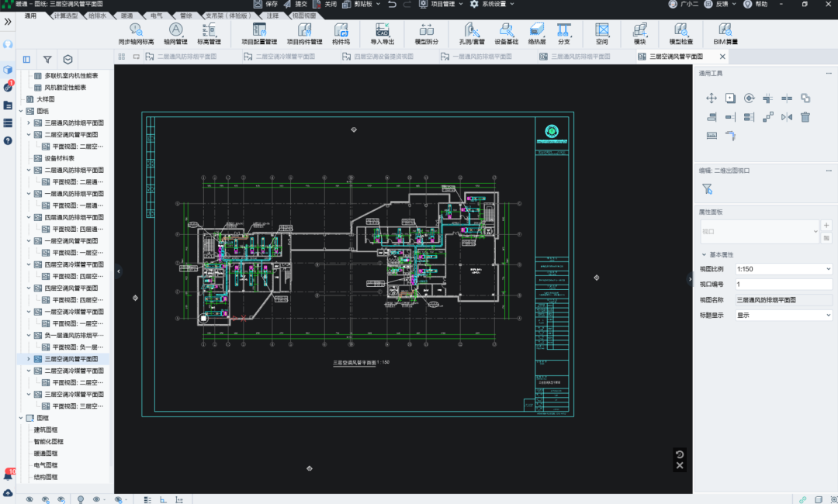This screenshot has height=504, width=838.
Task: Collapse left panel with arrow handle
Action: (x=119, y=271)
